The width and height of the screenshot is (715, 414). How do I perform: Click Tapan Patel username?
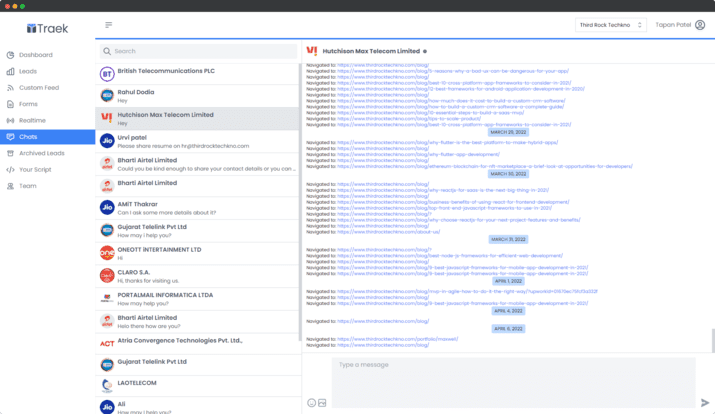(x=673, y=25)
